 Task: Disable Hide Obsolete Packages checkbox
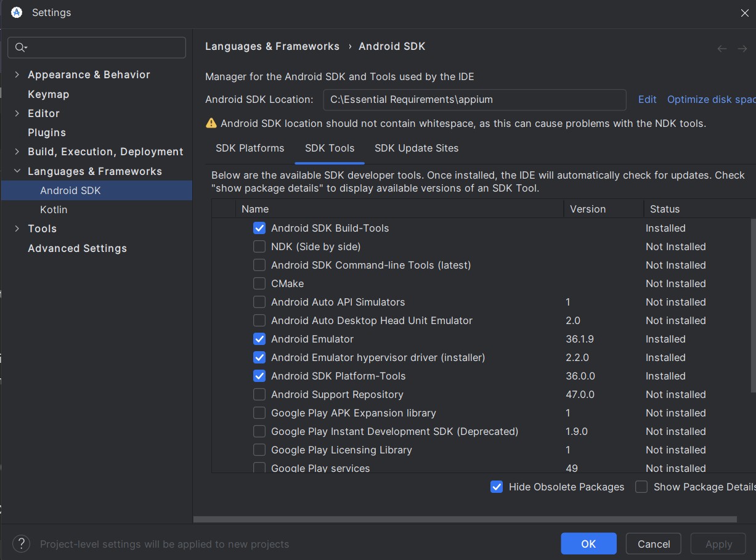pyautogui.click(x=497, y=487)
